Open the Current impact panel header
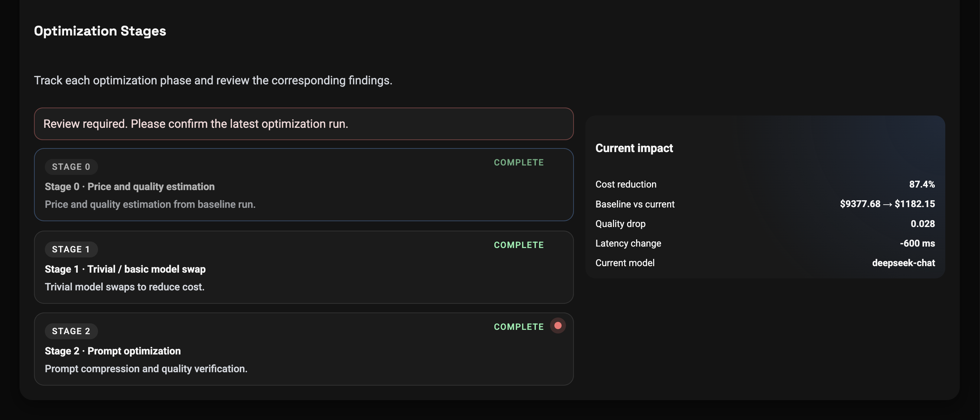This screenshot has height=420, width=980. click(634, 148)
